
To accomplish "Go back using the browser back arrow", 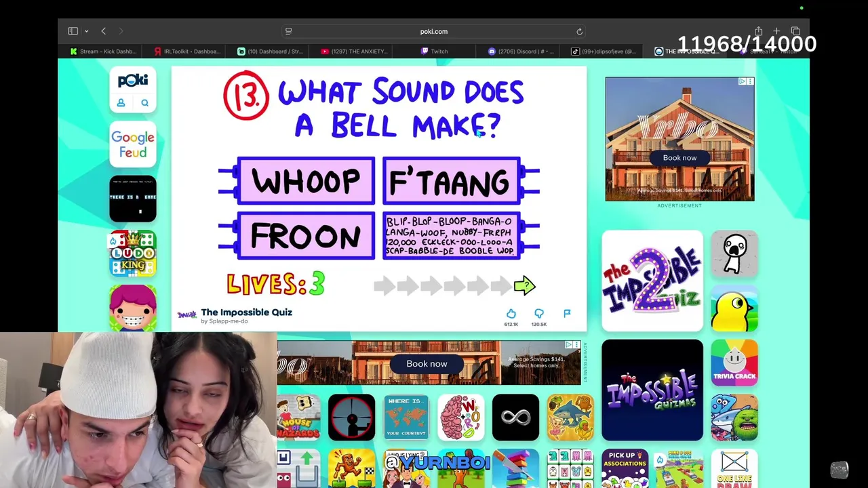I will click(104, 31).
